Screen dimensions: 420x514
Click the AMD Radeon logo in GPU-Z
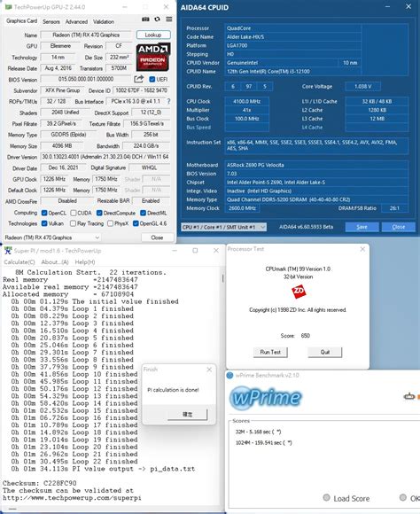pos(152,57)
